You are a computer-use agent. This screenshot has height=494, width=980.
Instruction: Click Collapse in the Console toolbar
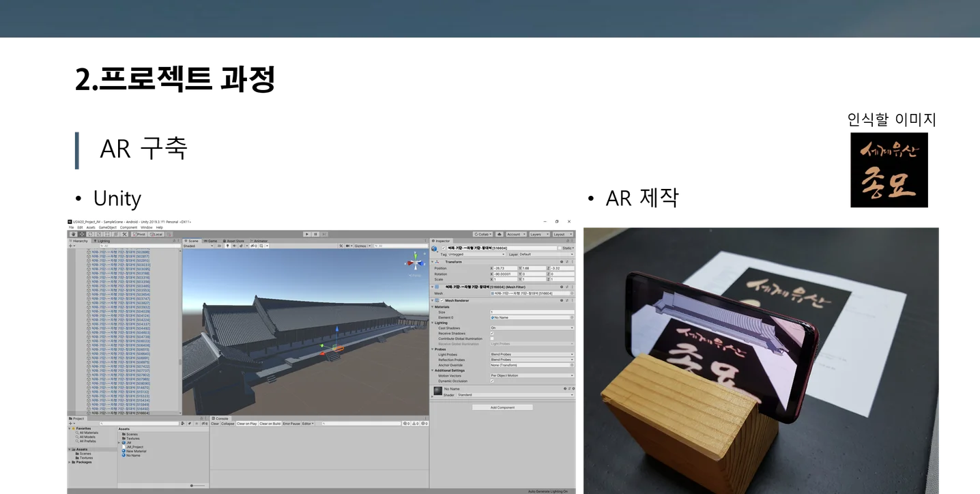pyautogui.click(x=227, y=424)
